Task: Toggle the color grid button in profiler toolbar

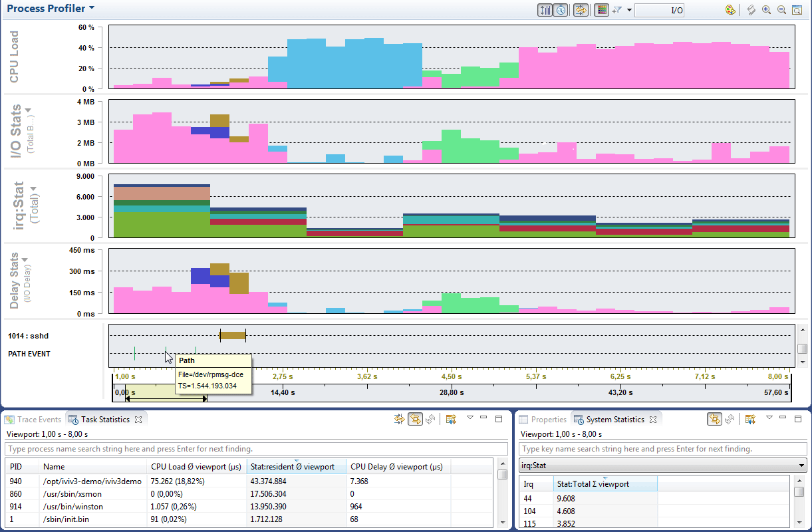Action: tap(601, 10)
